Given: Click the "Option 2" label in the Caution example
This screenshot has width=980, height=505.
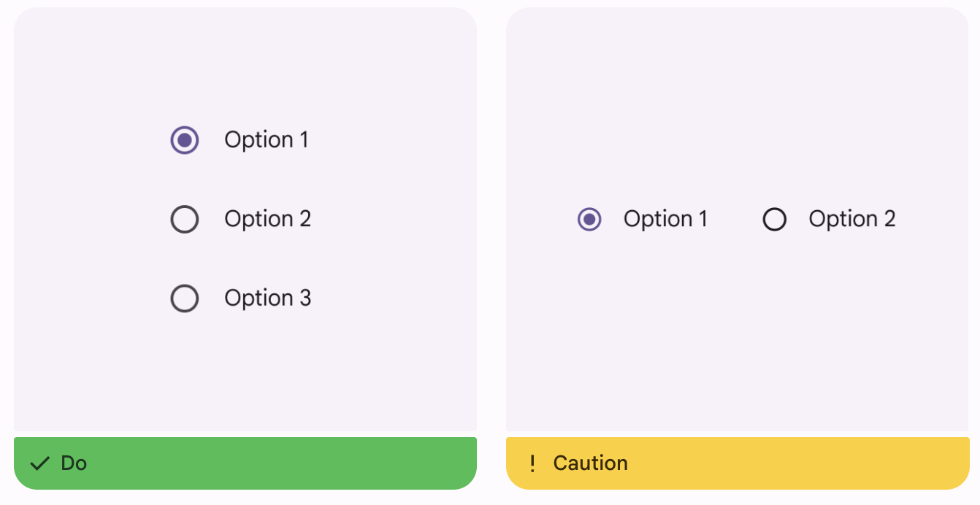Looking at the screenshot, I should [x=852, y=219].
